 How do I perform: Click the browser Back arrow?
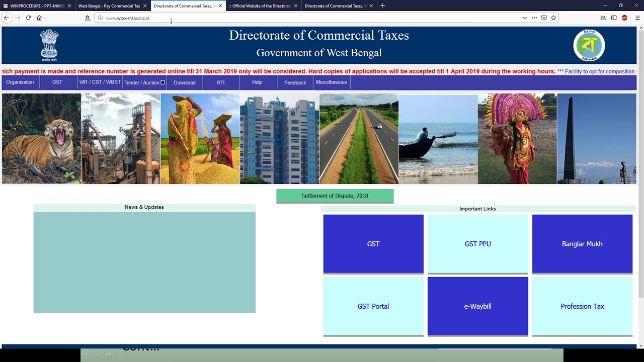coord(7,18)
